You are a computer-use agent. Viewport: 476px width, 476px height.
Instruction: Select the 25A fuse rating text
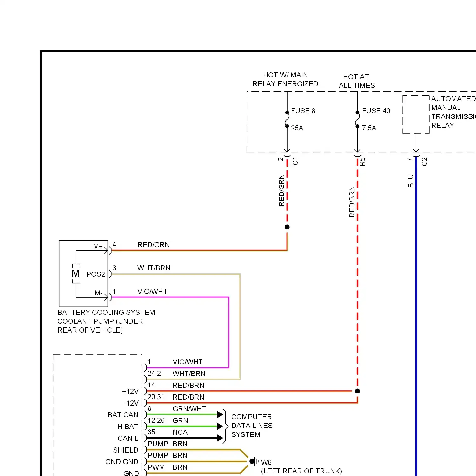(x=297, y=128)
